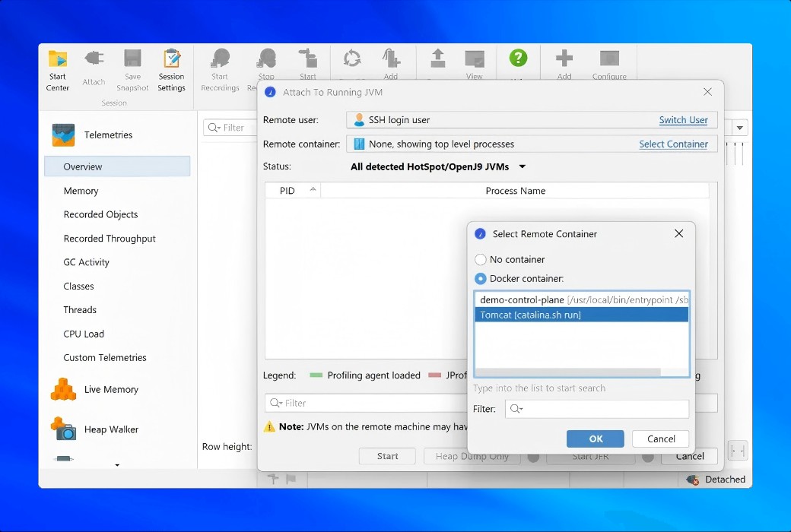Sort the process table by PID column
Viewport: 791px width, 532px height.
point(293,191)
